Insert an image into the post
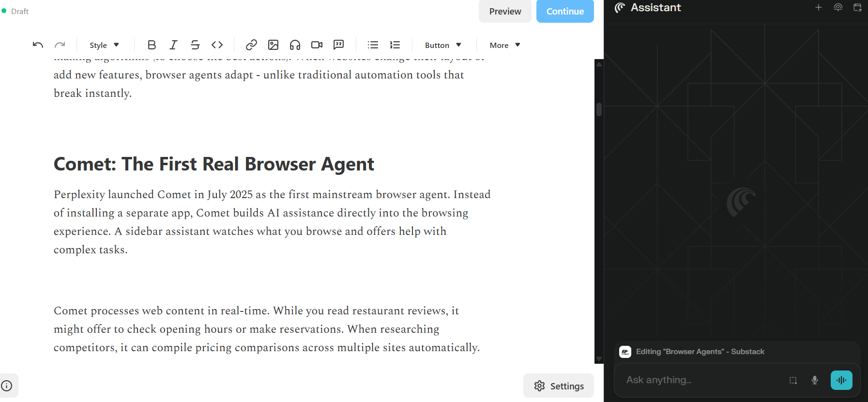Image resolution: width=868 pixels, height=402 pixels. click(x=273, y=45)
